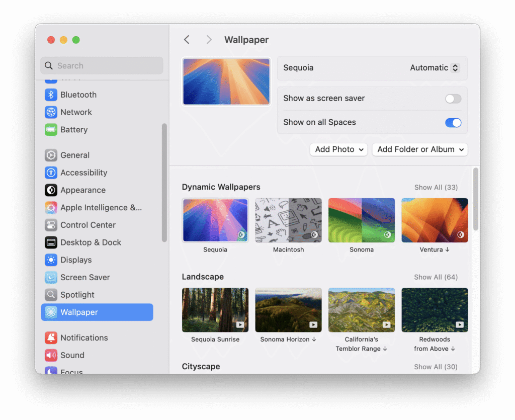Turn off Show on all Spaces switch

(x=453, y=123)
